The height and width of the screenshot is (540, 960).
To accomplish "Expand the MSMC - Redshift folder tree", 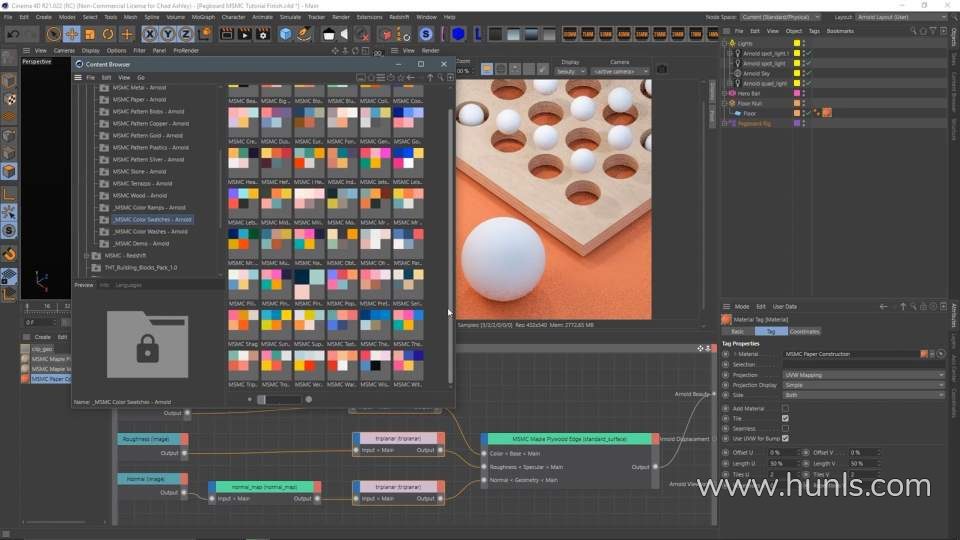I will click(x=86, y=255).
